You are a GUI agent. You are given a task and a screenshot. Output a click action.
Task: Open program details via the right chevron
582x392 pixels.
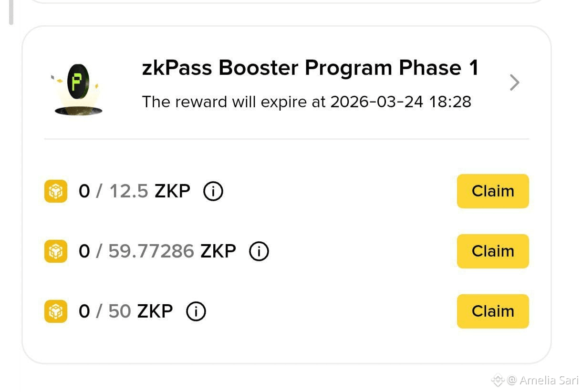[x=514, y=83]
